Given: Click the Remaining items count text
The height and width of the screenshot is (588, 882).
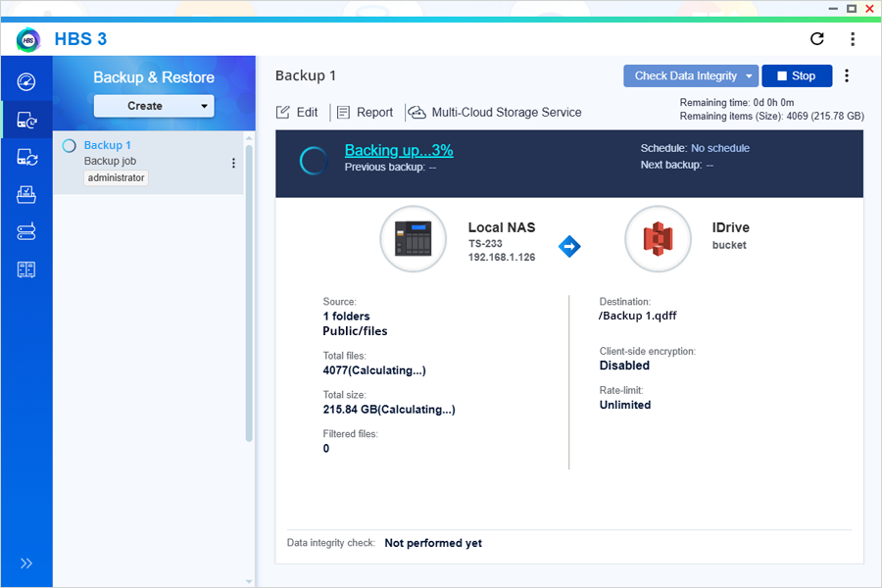Looking at the screenshot, I should coord(772,116).
